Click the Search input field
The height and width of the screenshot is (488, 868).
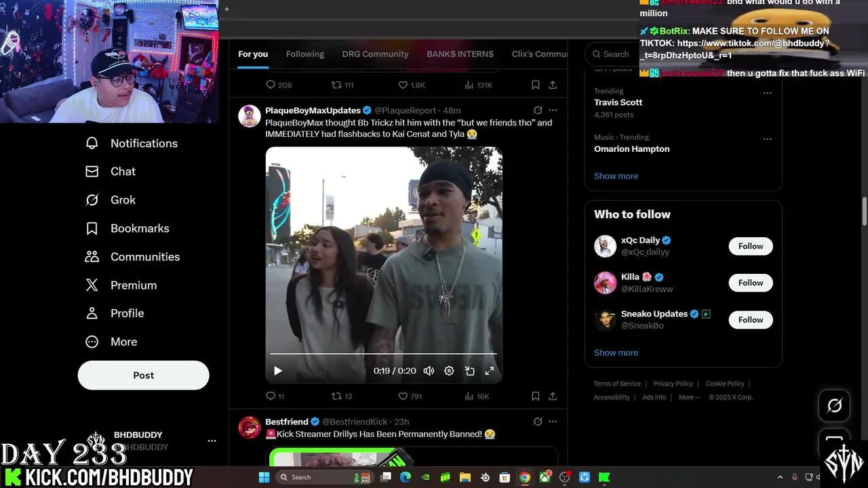(x=611, y=54)
